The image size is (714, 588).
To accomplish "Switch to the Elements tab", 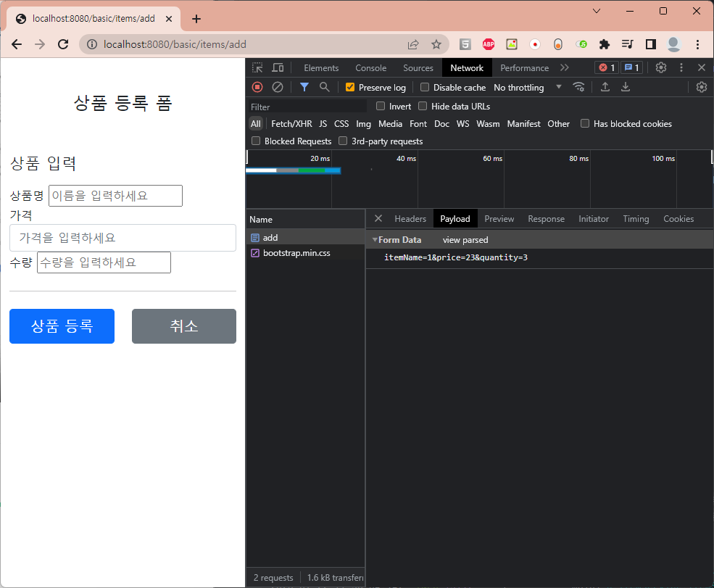I will point(321,68).
